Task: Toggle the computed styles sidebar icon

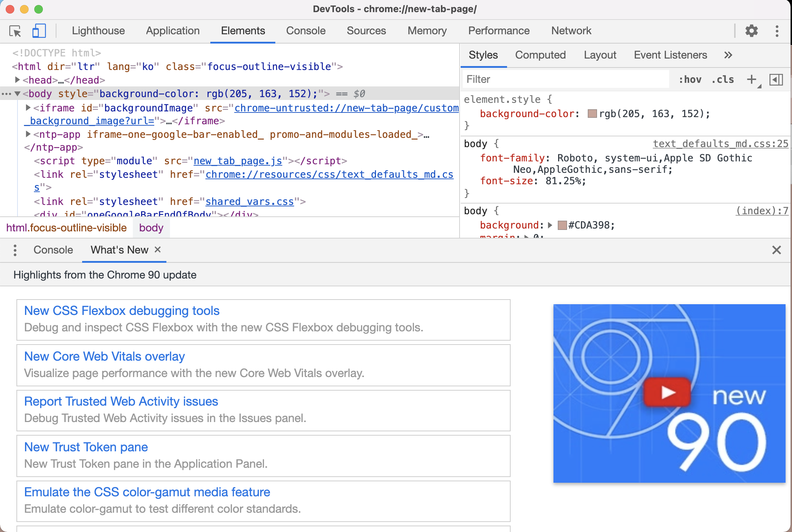Action: tap(776, 79)
